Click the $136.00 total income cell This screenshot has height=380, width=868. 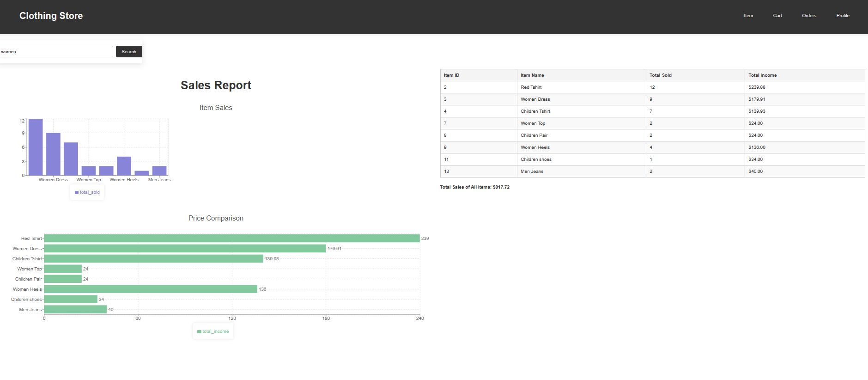pos(805,147)
